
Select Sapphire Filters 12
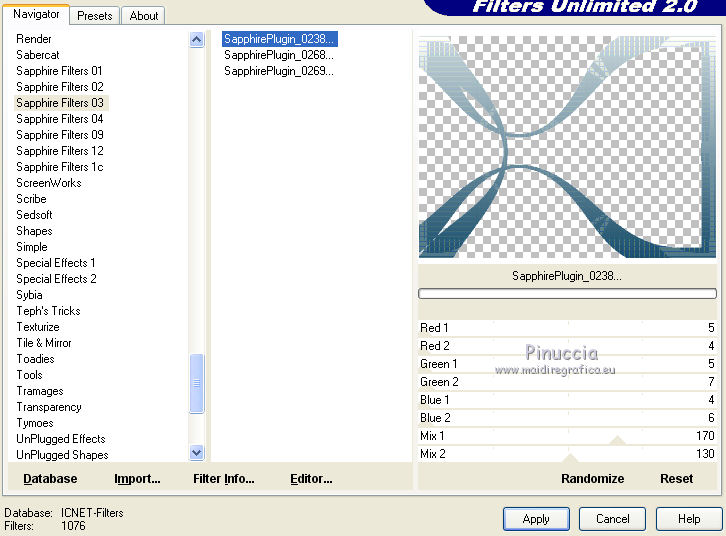pyautogui.click(x=60, y=151)
